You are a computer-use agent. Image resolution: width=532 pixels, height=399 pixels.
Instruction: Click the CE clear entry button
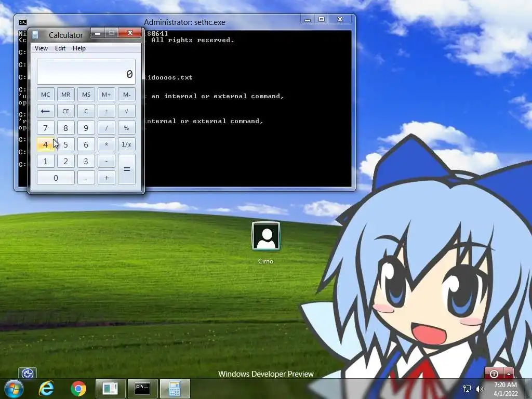coord(65,111)
